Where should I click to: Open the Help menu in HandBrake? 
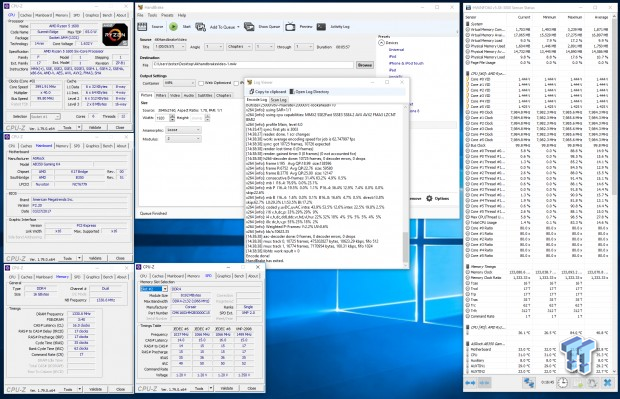181,15
